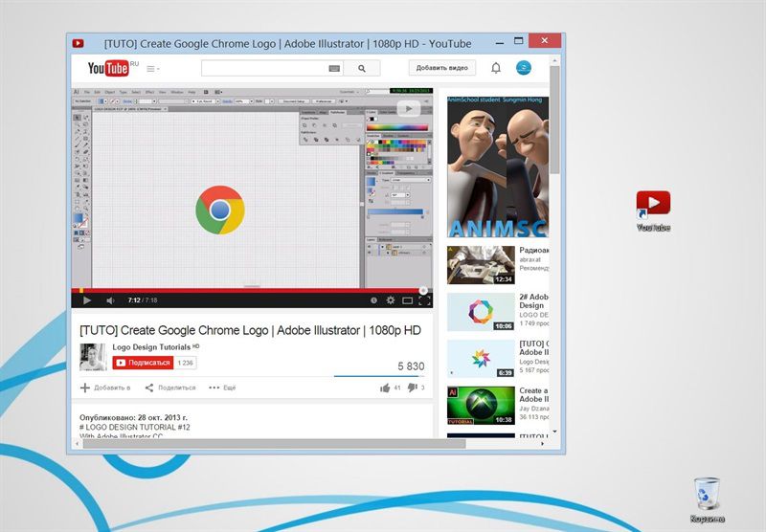Click the view count 5 830
Viewport: 766px width, 532px height.
[411, 366]
